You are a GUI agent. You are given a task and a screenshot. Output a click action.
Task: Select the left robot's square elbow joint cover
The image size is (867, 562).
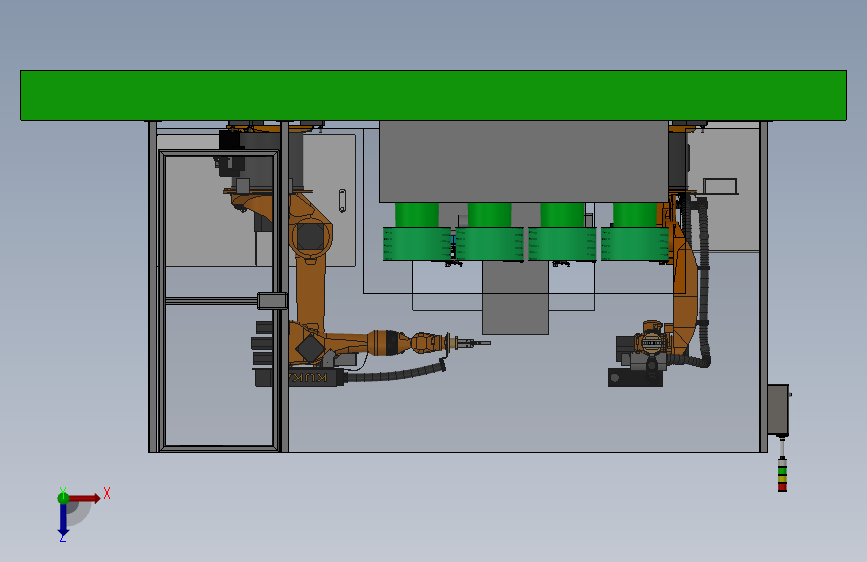[x=310, y=236]
